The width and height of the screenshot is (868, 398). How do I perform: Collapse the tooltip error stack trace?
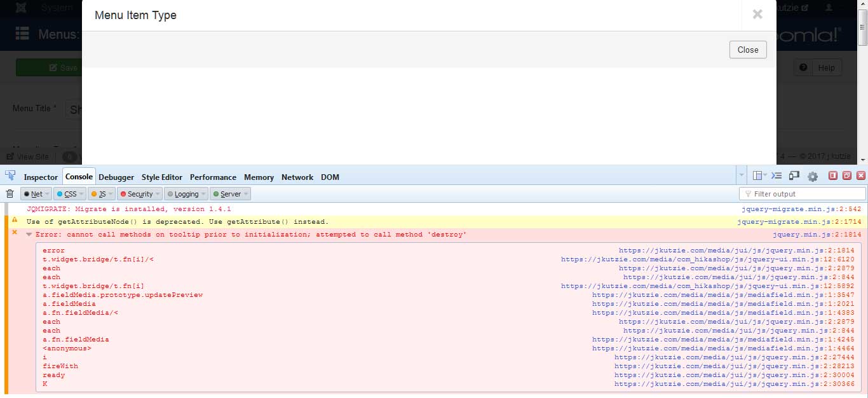[29, 235]
